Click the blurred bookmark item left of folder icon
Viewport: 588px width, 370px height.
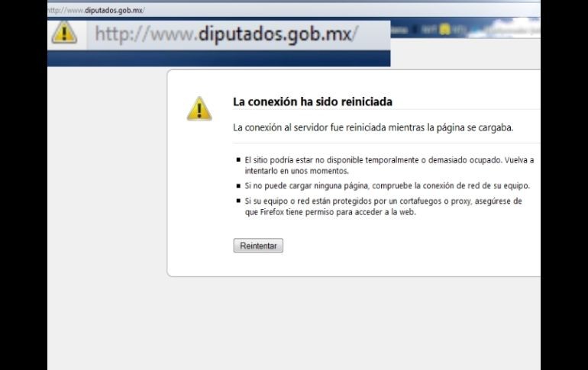(x=428, y=30)
